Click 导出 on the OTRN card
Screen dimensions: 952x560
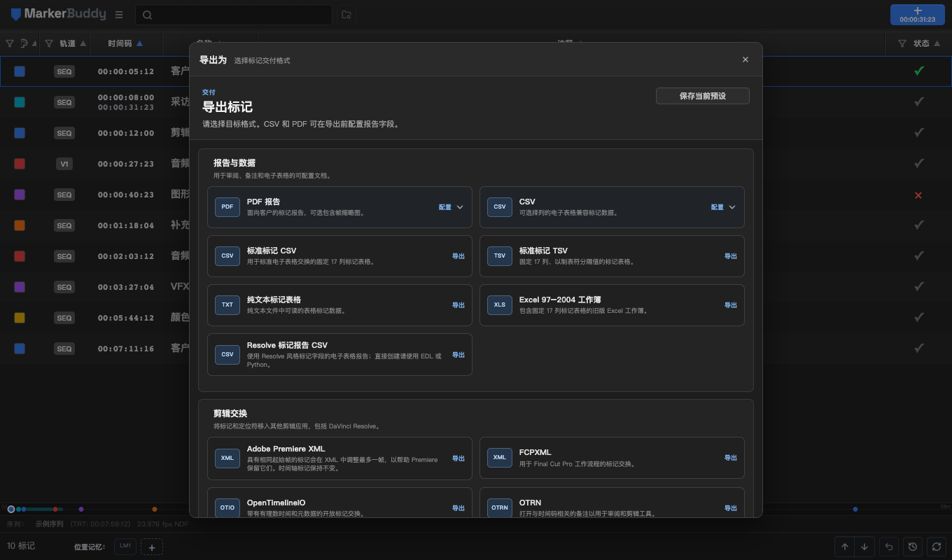pos(731,508)
